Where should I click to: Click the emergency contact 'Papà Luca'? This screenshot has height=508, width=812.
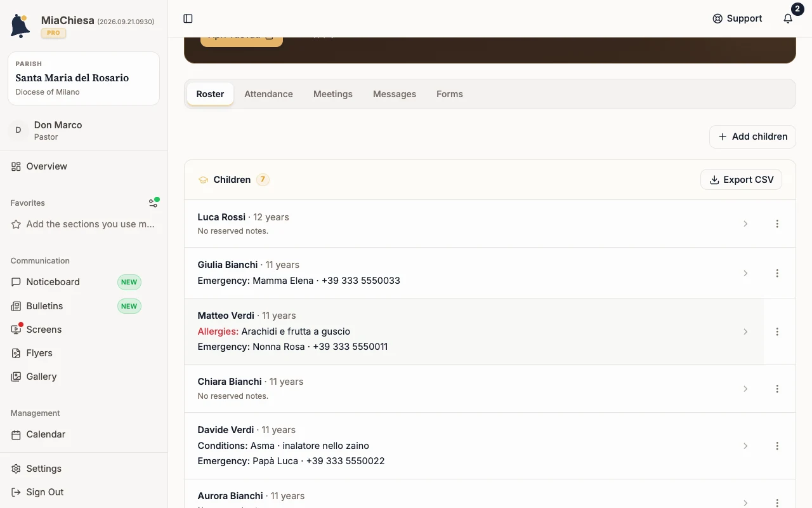(275, 461)
